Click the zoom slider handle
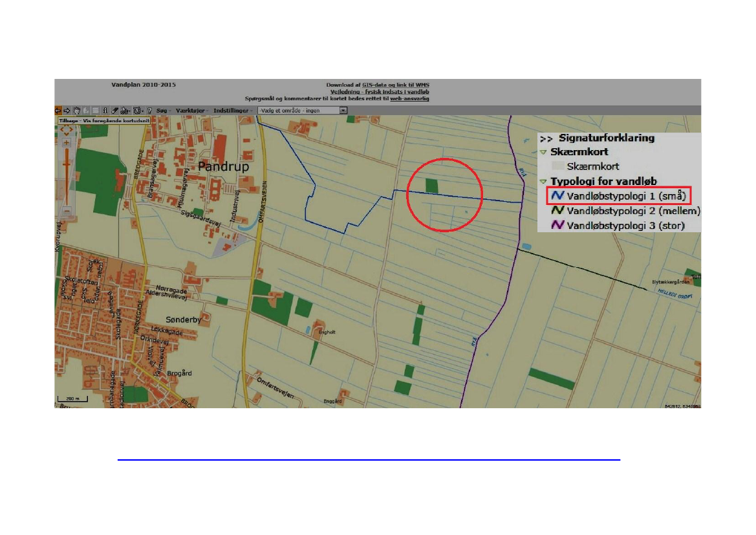Image resolution: width=756 pixels, height=535 pixels. 67,164
